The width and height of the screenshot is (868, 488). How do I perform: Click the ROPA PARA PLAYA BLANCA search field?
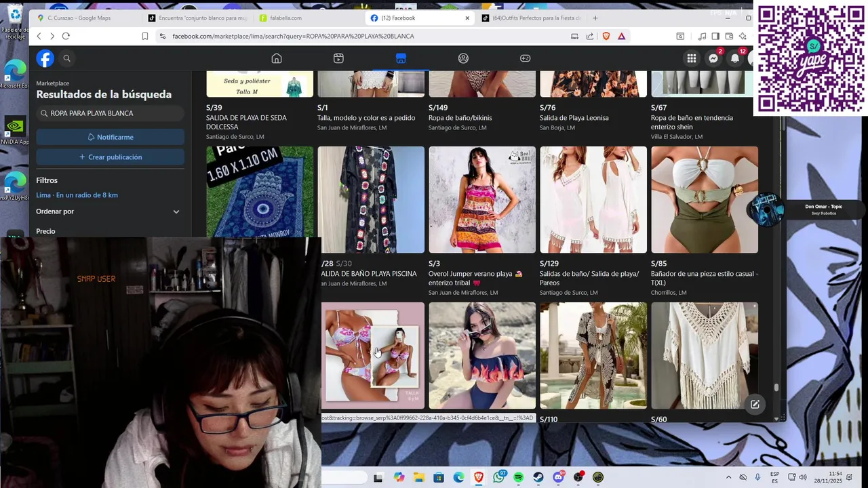pyautogui.click(x=111, y=113)
